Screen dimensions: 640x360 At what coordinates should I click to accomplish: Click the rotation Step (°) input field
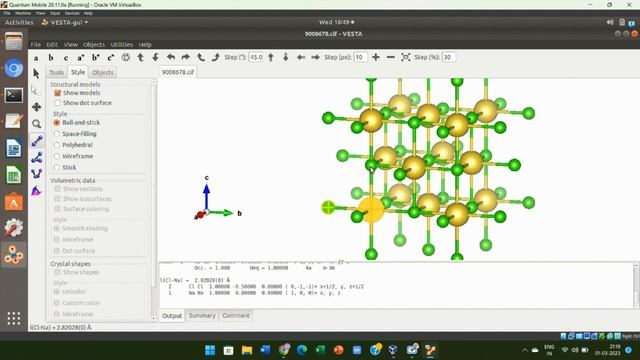256,58
